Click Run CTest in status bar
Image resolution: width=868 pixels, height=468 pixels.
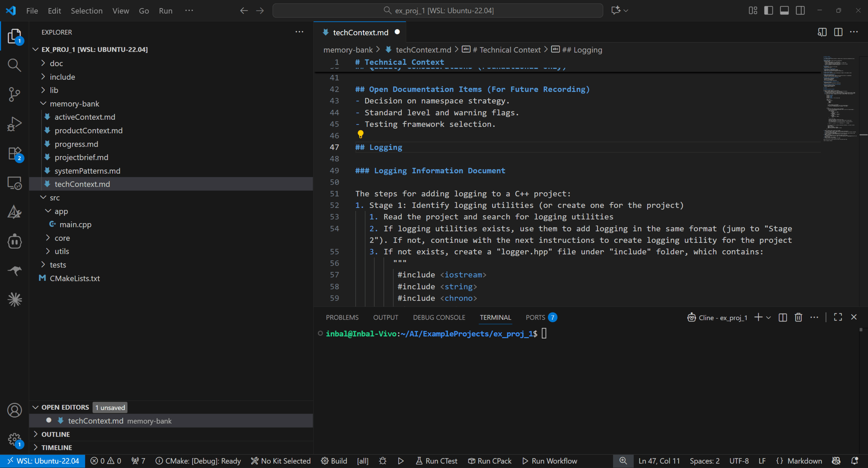tap(436, 461)
